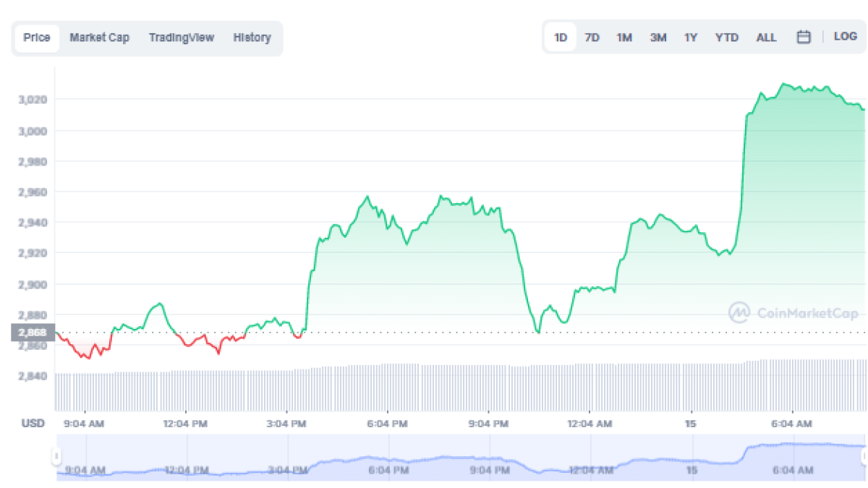The height and width of the screenshot is (488, 868).
Task: Select the 1D time range
Action: coord(560,38)
